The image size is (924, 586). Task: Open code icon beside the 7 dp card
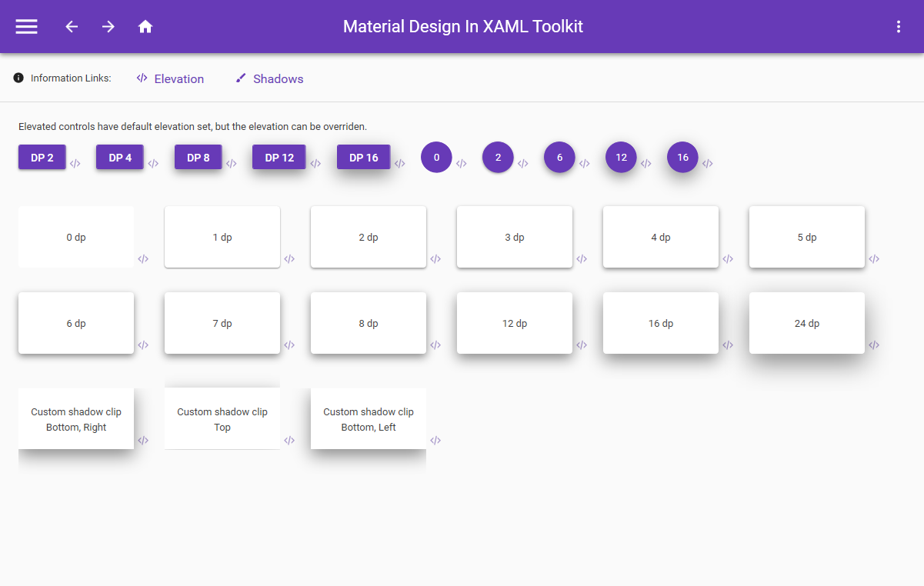tap(289, 345)
